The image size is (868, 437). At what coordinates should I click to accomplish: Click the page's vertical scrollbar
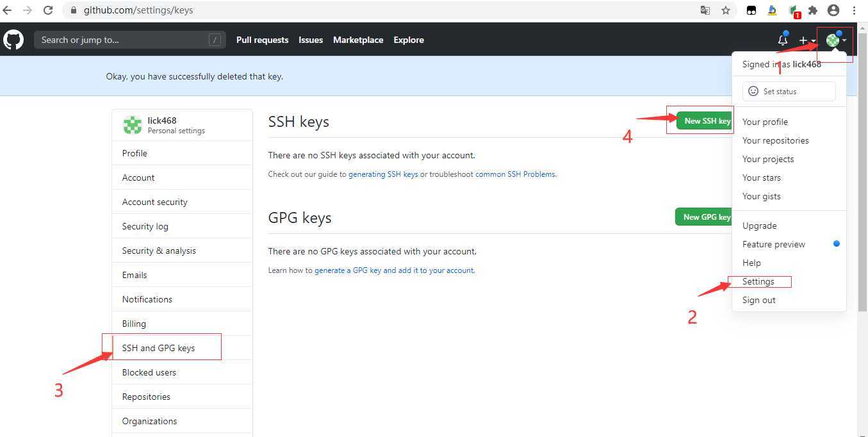tap(862, 192)
